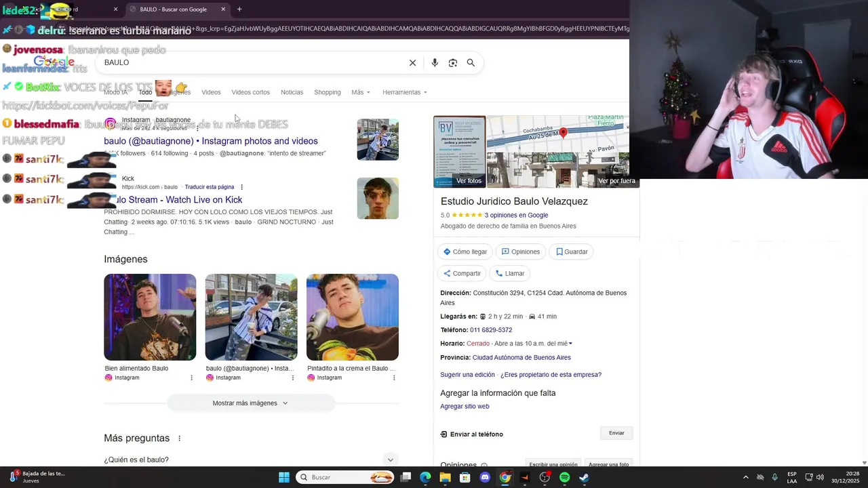
Task: Open Discord from taskbar
Action: [x=485, y=477]
